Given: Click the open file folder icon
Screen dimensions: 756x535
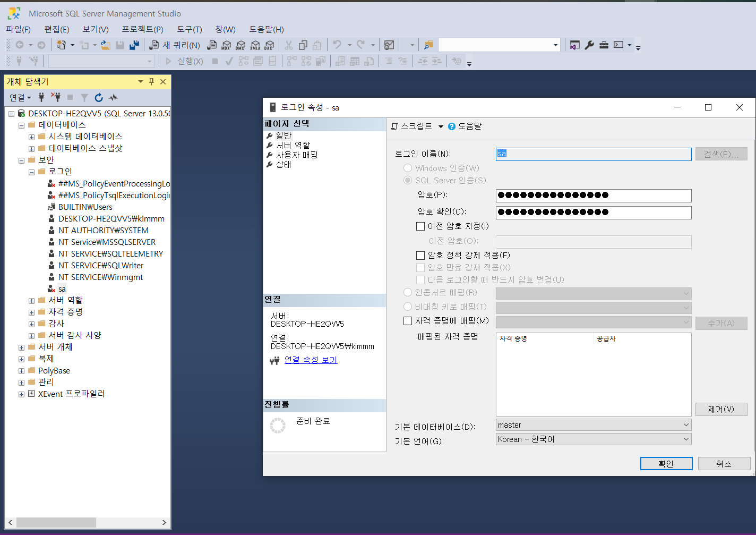Looking at the screenshot, I should click(106, 45).
